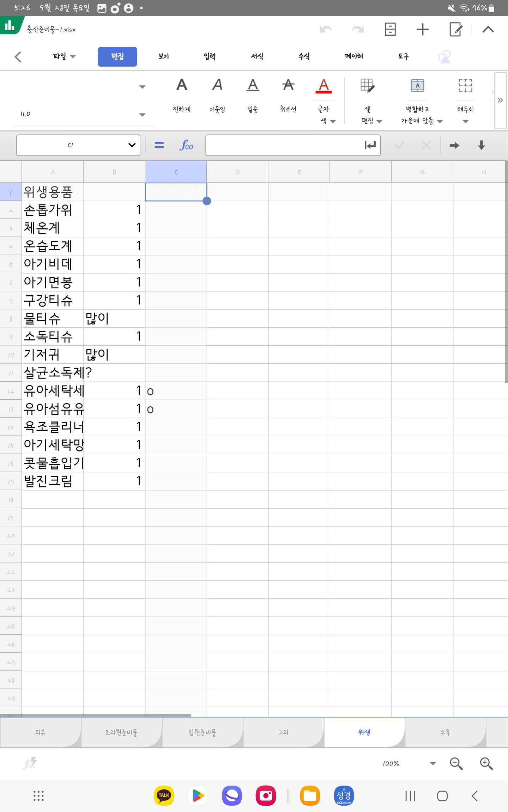The height and width of the screenshot is (812, 508).
Task: Click the undo arrow icon
Action: [x=325, y=29]
